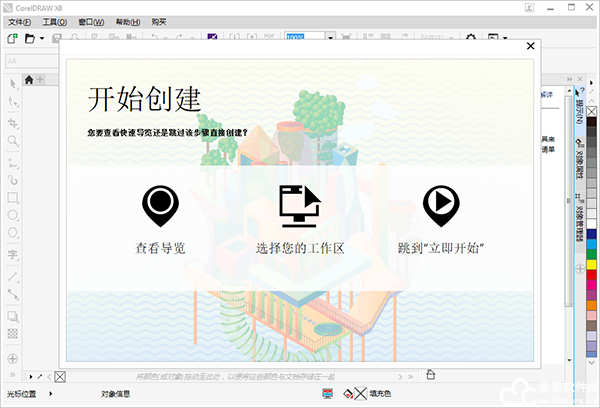
Task: Click the Save disk toolbar icon
Action: click(x=57, y=38)
